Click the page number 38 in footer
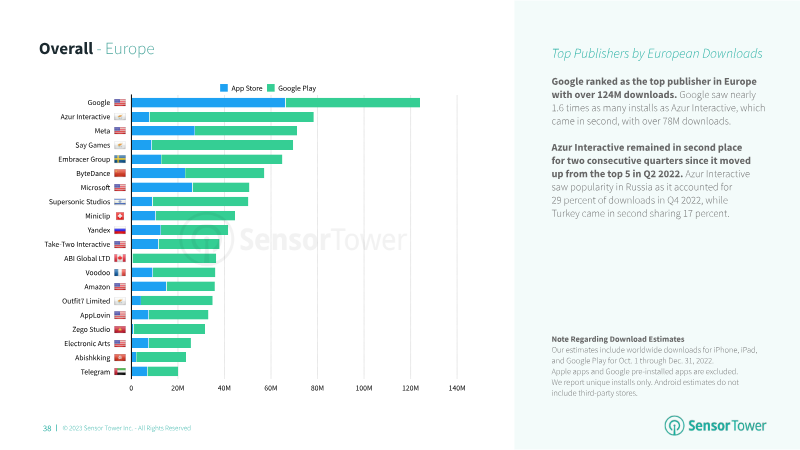Screen dimensions: 800x450 (x=47, y=428)
